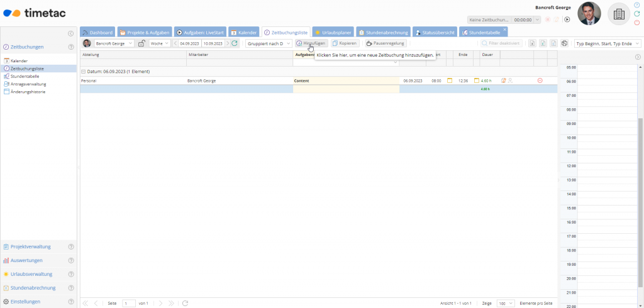Click the red logout power icon
Image resolution: width=644 pixels, height=308 pixels.
click(637, 22)
